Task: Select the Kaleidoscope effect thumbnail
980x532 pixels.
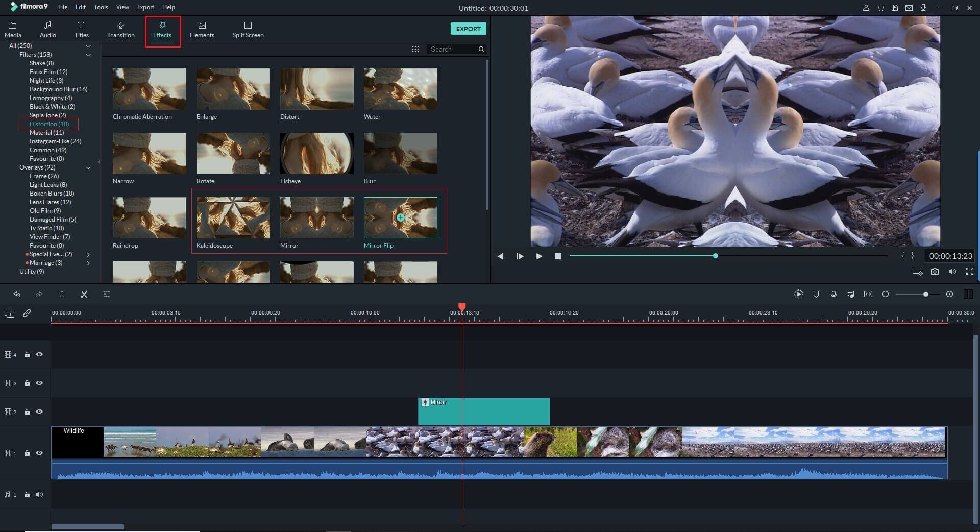Action: coord(233,217)
